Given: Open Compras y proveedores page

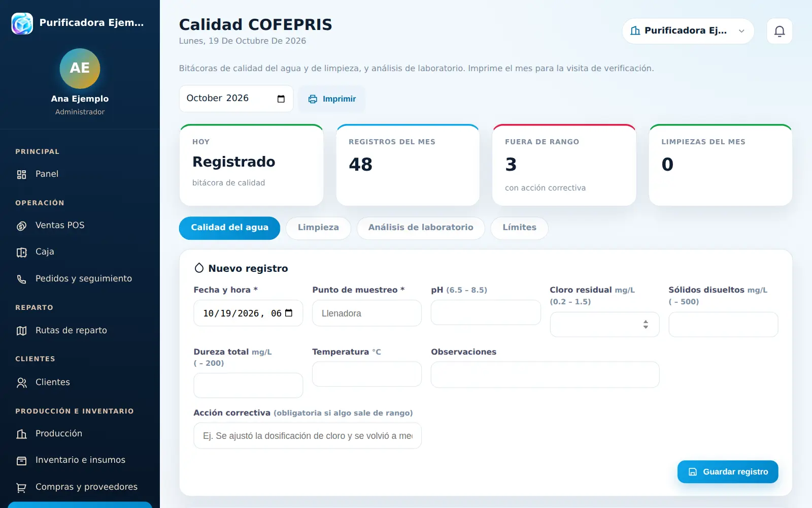Looking at the screenshot, I should click(80, 487).
